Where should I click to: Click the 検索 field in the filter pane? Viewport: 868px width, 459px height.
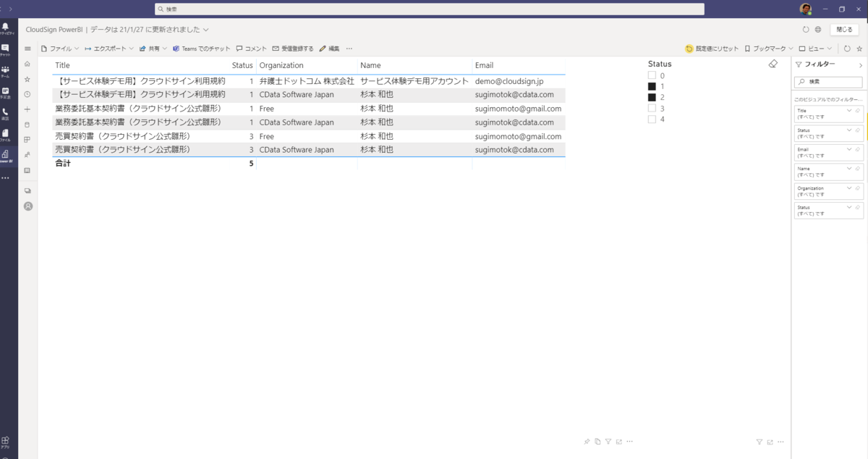[828, 82]
